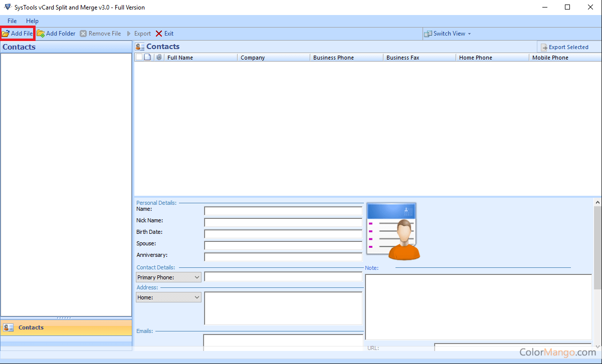Screen dimensions: 602x364
Task: Click the contacts icon next to the Contacts list title
Action: pos(140,47)
